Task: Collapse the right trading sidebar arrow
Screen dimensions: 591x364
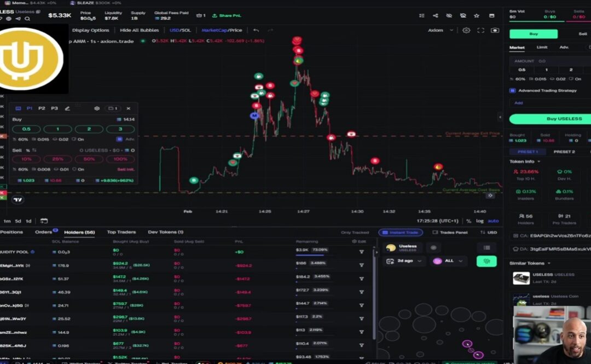Action: coord(500,117)
